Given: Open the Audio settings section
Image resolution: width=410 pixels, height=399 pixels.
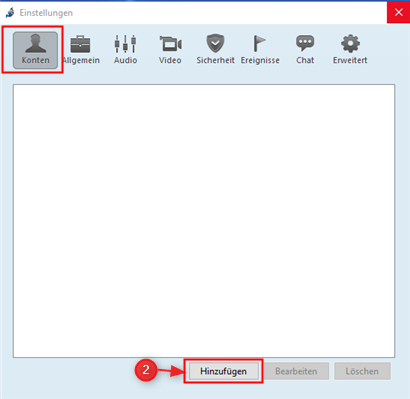Looking at the screenshot, I should pyautogui.click(x=125, y=50).
